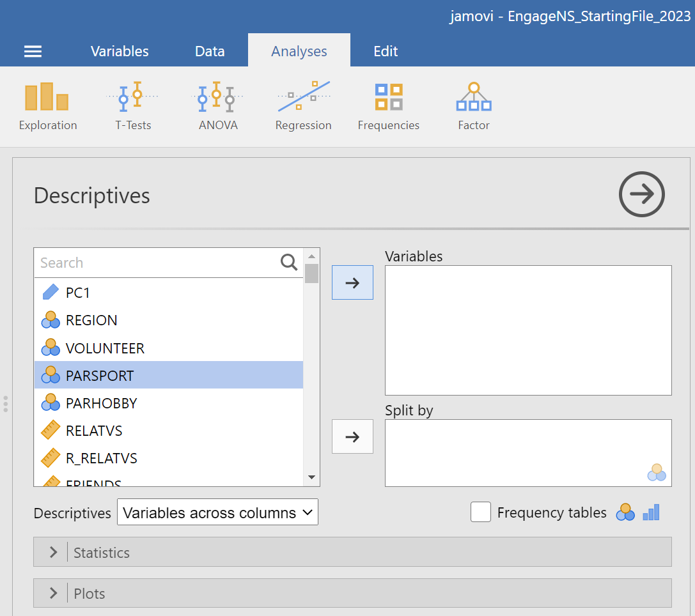Select the REGION variable name

click(91, 320)
